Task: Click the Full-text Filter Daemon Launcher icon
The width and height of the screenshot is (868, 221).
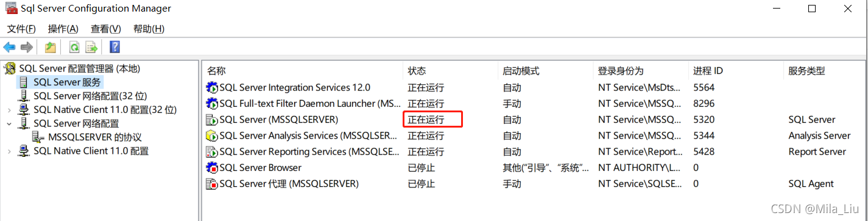Action: 212,103
